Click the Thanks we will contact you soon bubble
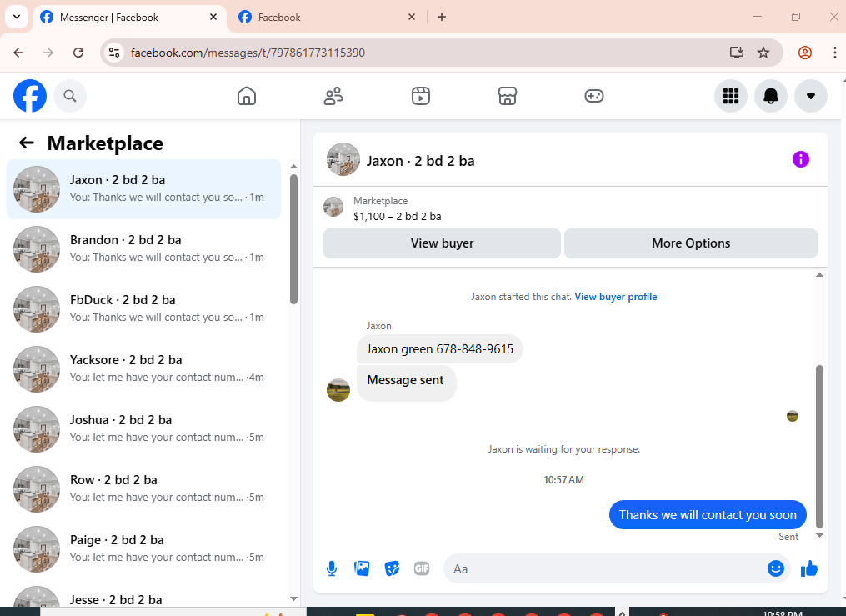846x616 pixels. 708,515
